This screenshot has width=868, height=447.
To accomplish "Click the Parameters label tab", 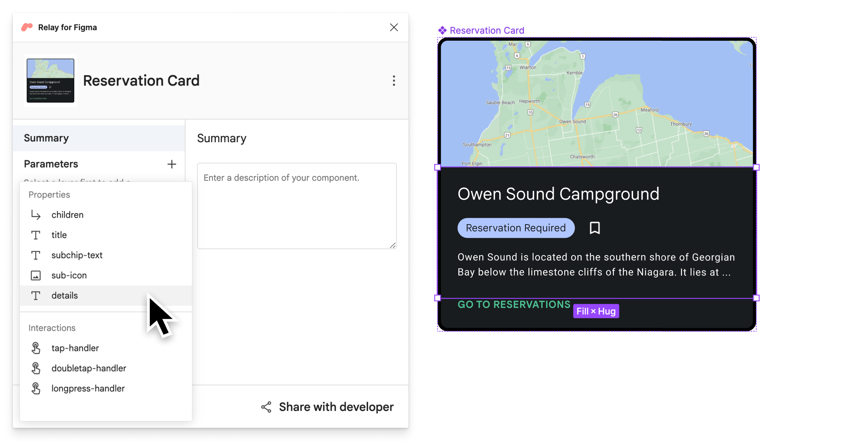I will (x=51, y=164).
